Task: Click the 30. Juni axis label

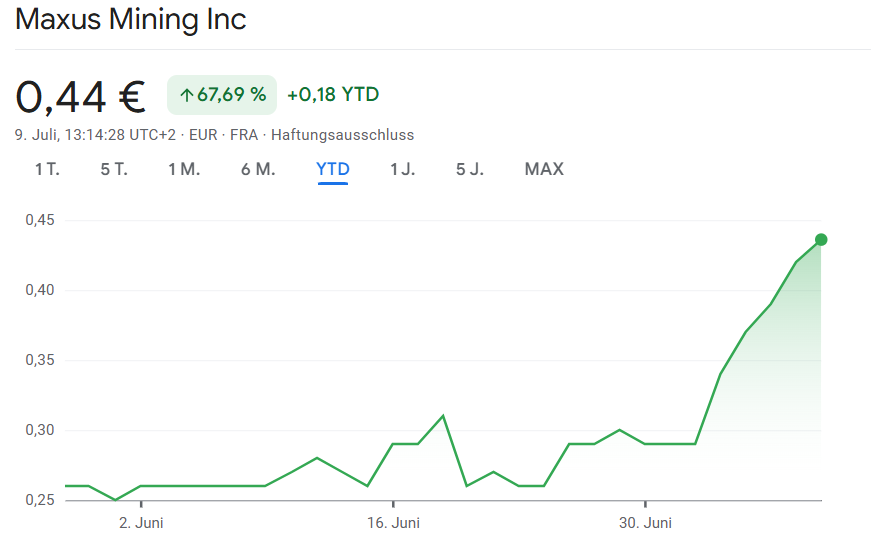Action: (x=645, y=523)
